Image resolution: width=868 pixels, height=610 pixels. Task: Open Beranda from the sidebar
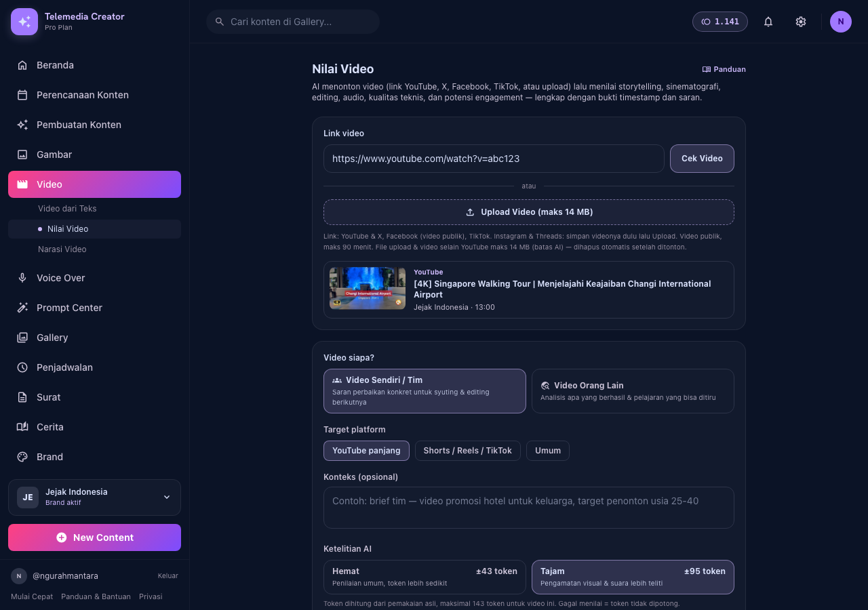point(94,65)
